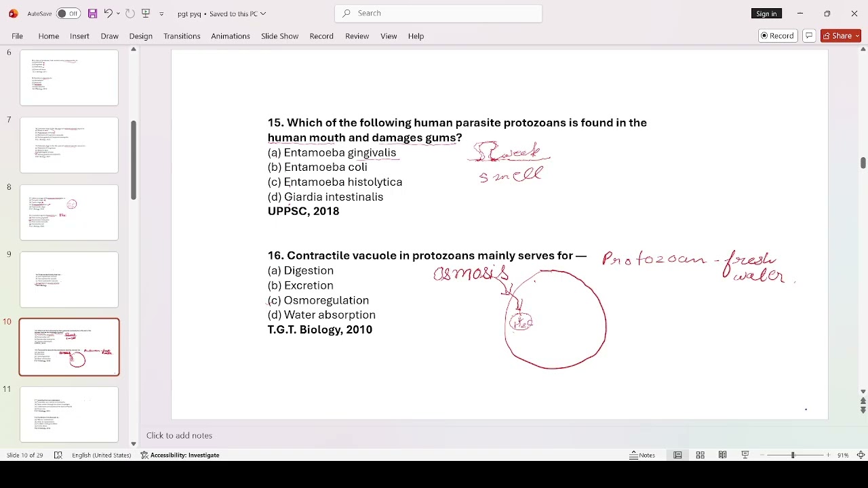
Task: Click the Sign in button
Action: tap(766, 14)
